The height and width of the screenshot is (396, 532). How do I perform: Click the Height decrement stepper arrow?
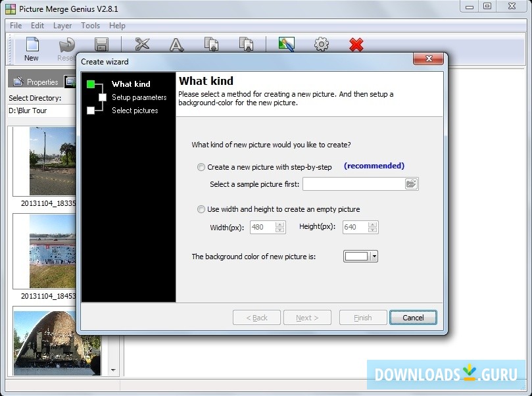(x=372, y=230)
